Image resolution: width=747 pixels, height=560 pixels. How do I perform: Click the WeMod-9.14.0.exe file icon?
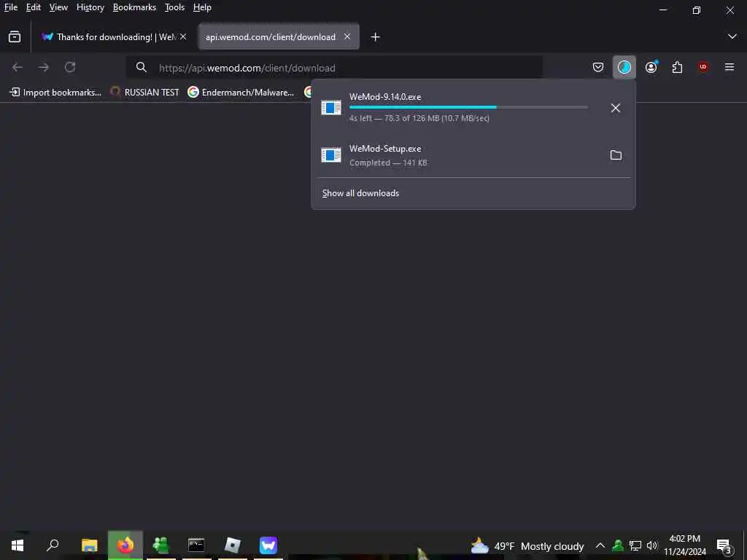[331, 108]
